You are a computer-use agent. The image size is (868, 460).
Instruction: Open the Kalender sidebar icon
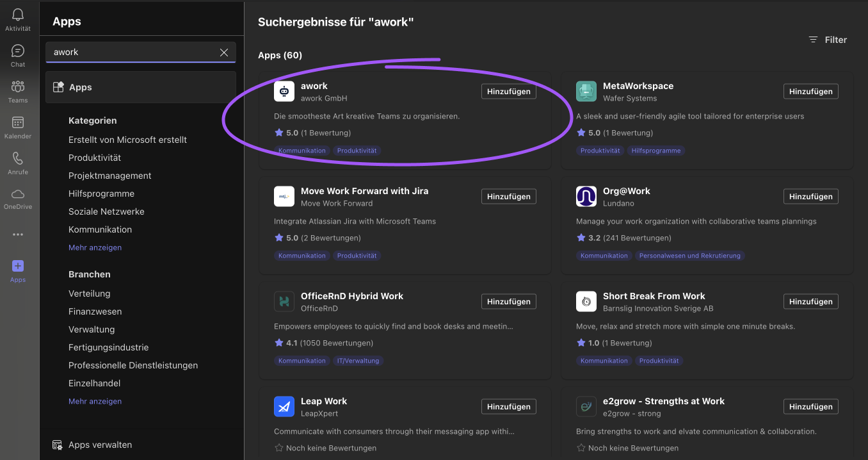tap(18, 122)
